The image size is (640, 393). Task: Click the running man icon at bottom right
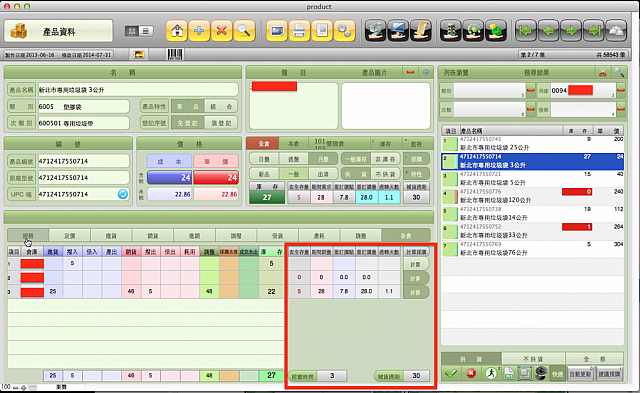491,373
